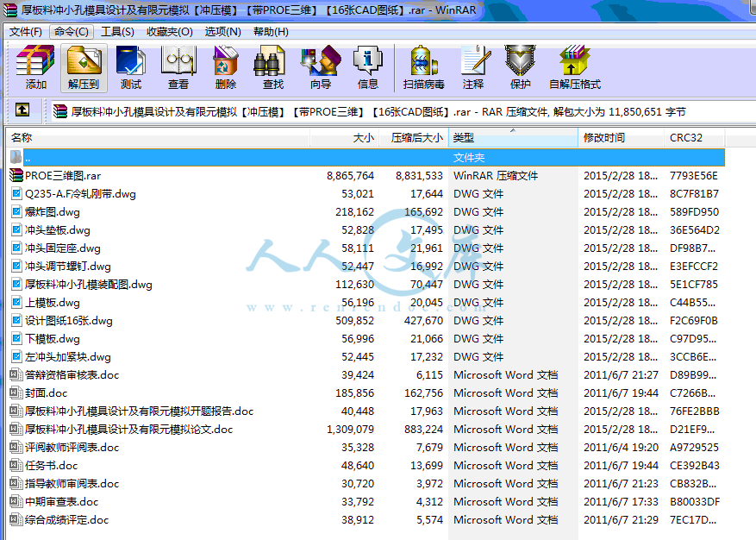Open the 查找 (Find) binoculars tool
756x540 pixels.
(x=273, y=67)
